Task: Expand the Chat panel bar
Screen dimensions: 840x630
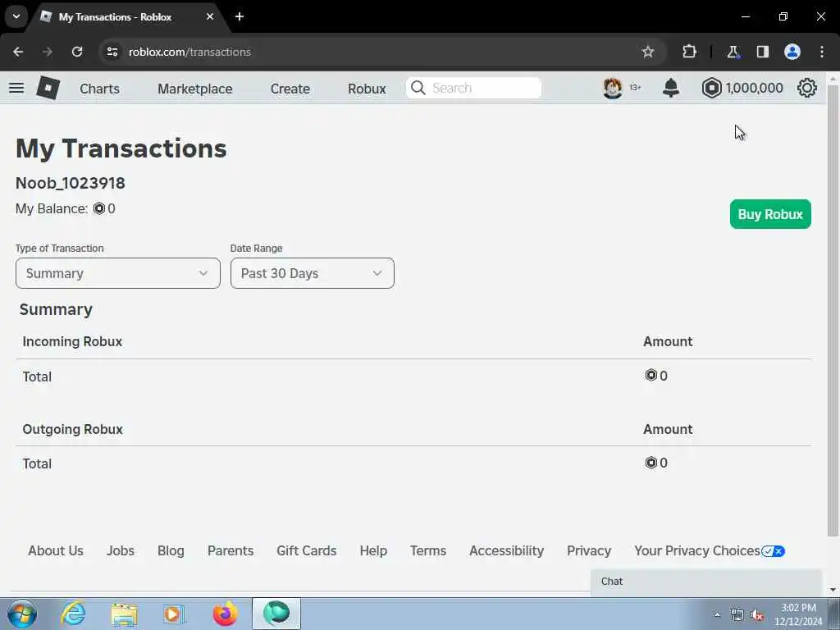Action: pyautogui.click(x=706, y=582)
